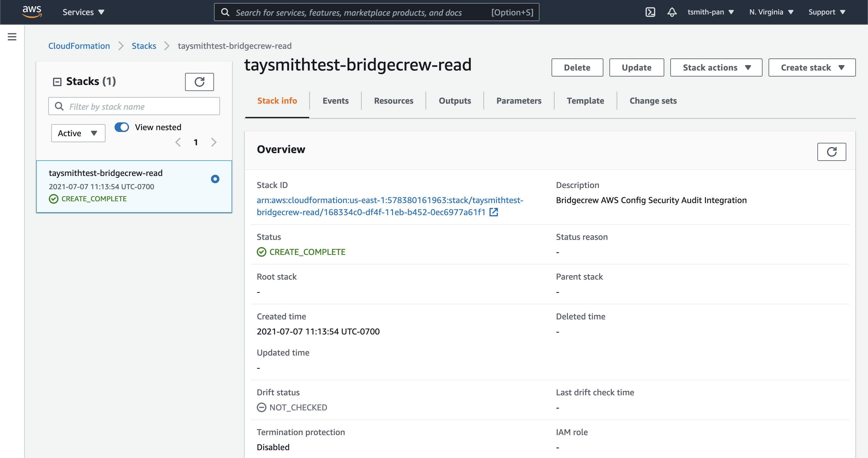Open the Stack ID ARN link
Screen dimensions: 868x458
pos(390,206)
